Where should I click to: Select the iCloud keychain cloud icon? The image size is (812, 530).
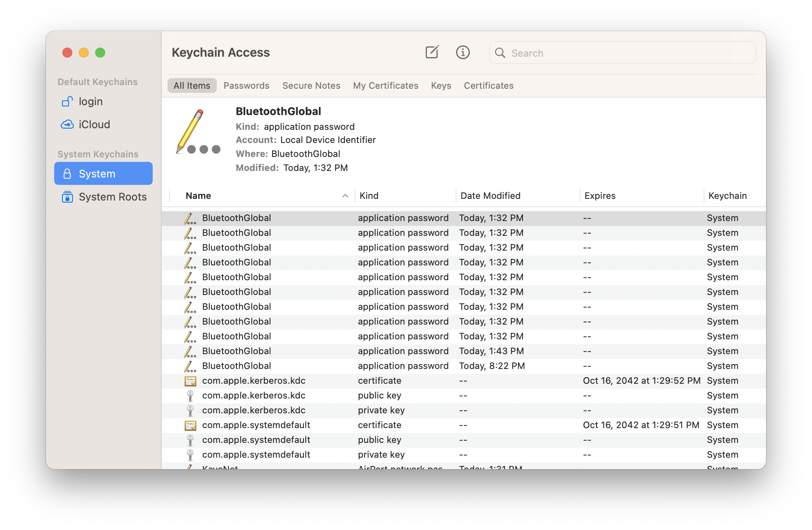pos(67,124)
